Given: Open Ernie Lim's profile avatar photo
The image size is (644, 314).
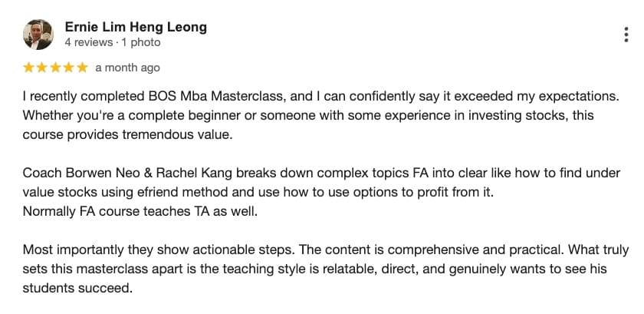Looking at the screenshot, I should click(38, 35).
